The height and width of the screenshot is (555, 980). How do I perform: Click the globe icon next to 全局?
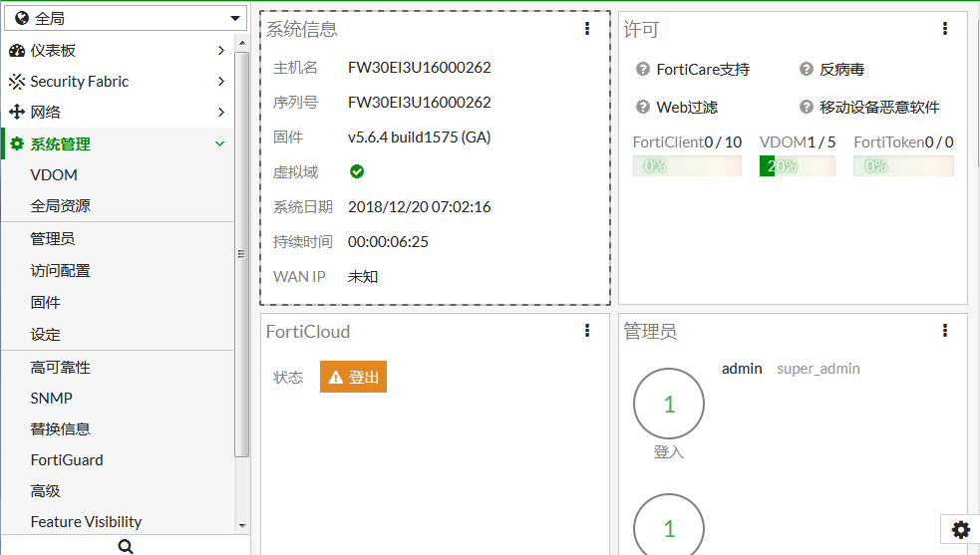[22, 18]
